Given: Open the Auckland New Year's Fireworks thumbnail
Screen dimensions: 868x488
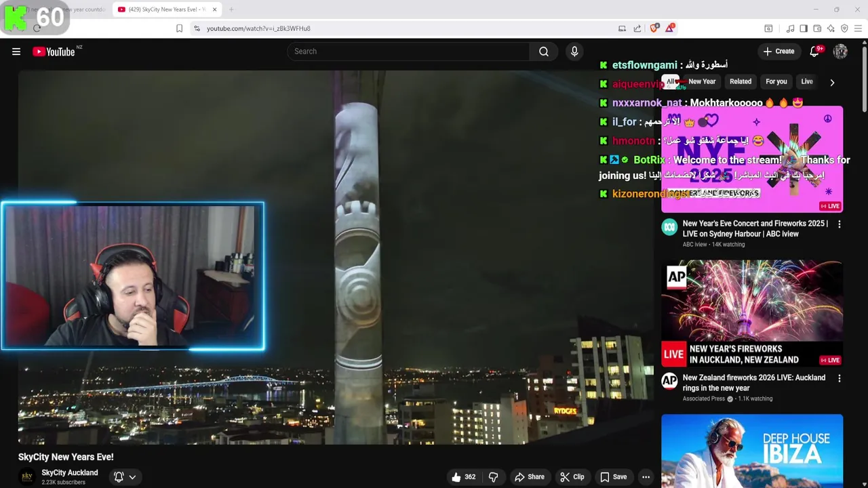Looking at the screenshot, I should click(752, 312).
